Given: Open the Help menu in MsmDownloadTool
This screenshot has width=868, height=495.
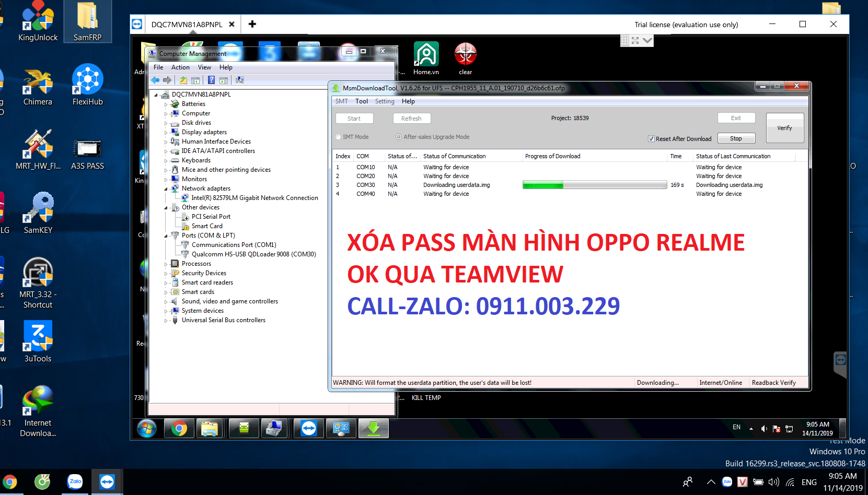Looking at the screenshot, I should (408, 101).
